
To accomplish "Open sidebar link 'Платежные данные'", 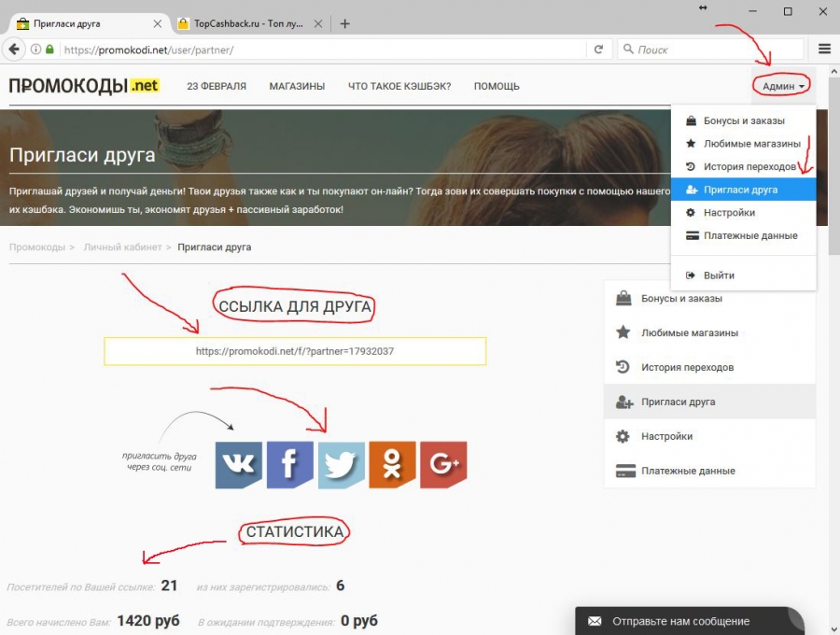I will coord(710,471).
